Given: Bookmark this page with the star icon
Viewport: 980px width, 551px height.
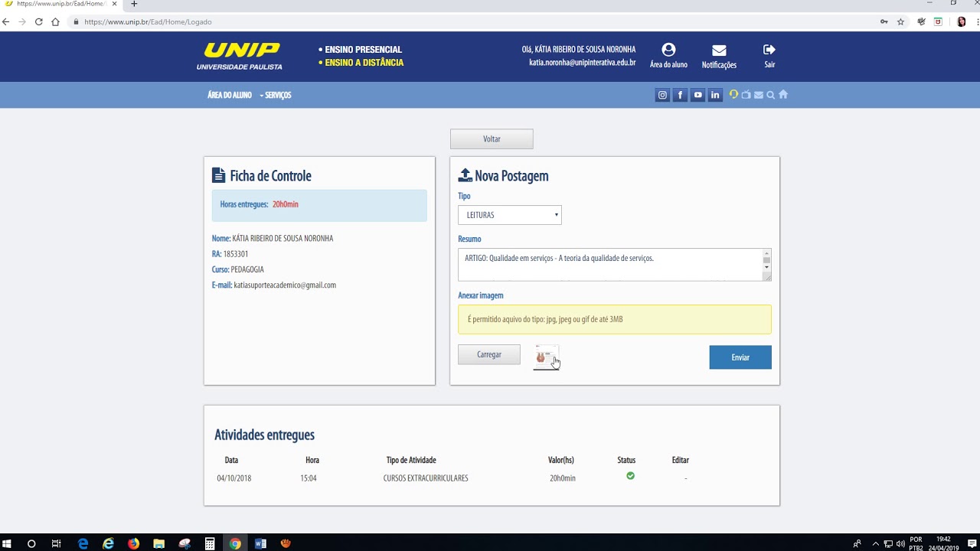Looking at the screenshot, I should click(901, 21).
